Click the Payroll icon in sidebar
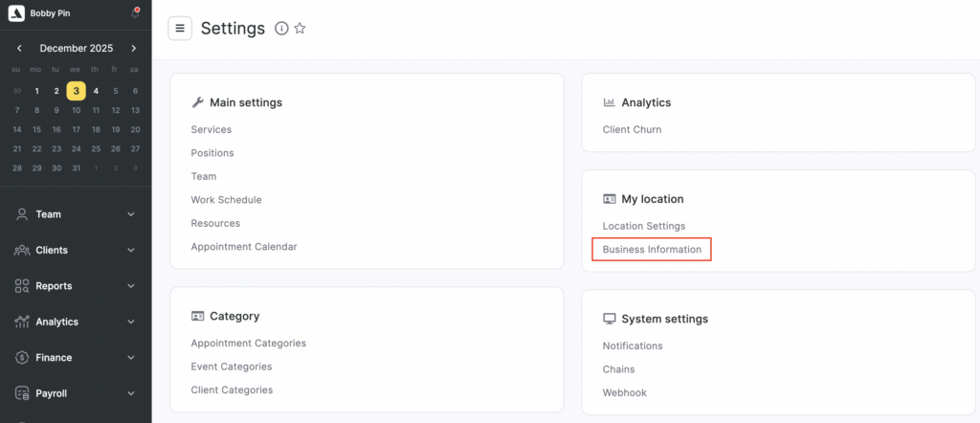Screen dimensions: 980x423 click(21, 393)
